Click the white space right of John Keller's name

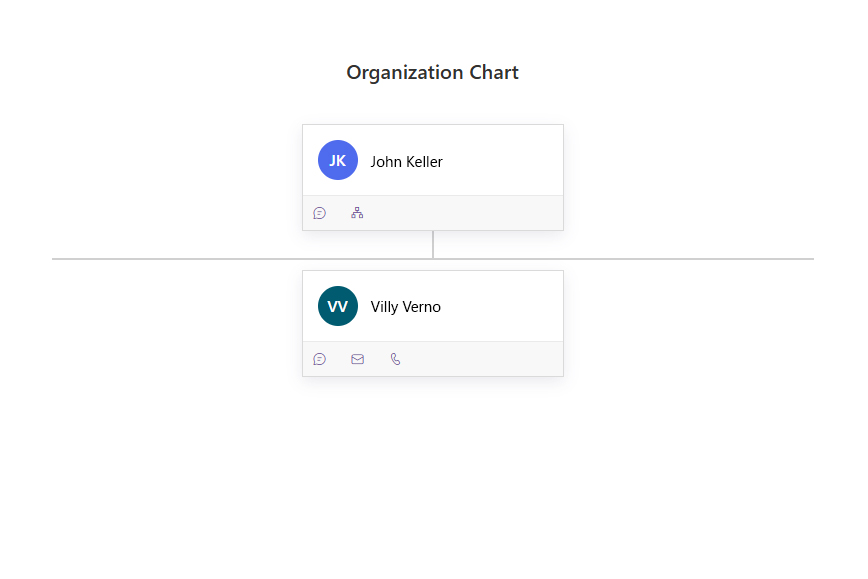tap(500, 162)
